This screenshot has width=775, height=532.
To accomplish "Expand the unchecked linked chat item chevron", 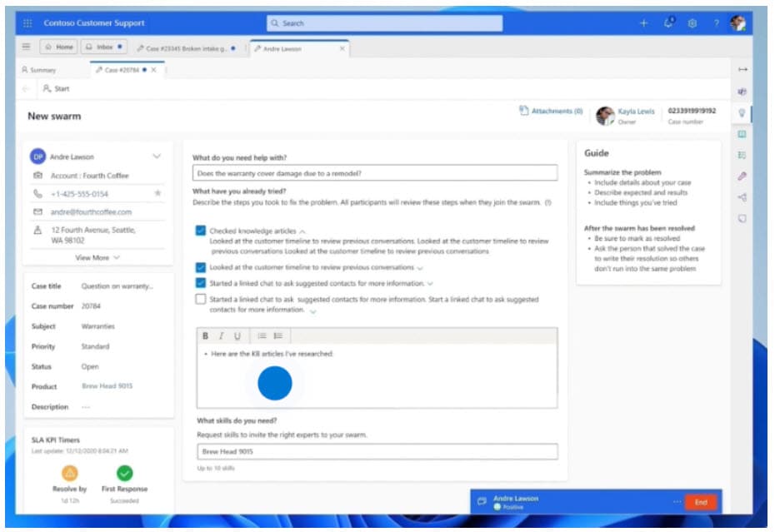I will (312, 311).
